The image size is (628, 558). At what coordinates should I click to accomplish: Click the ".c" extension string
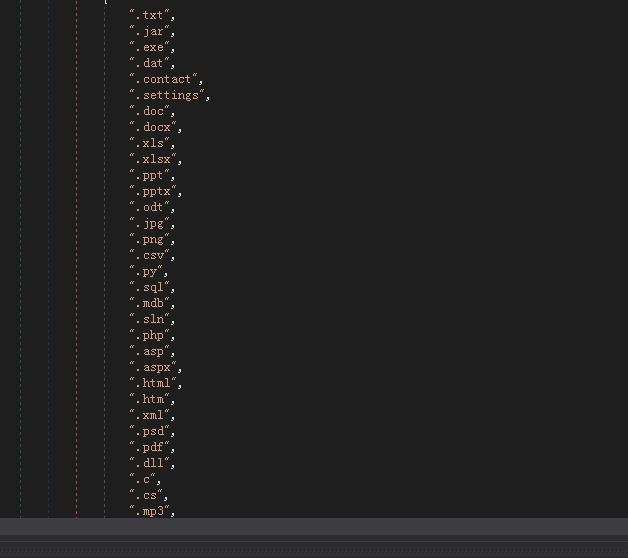[142, 480]
